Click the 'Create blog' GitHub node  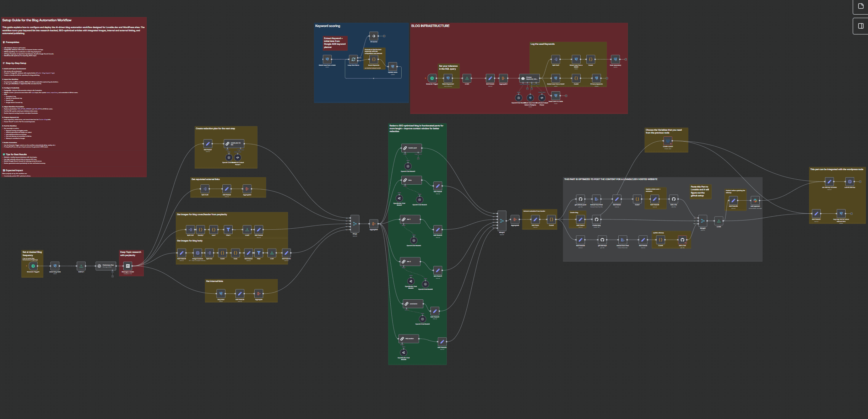(x=596, y=219)
